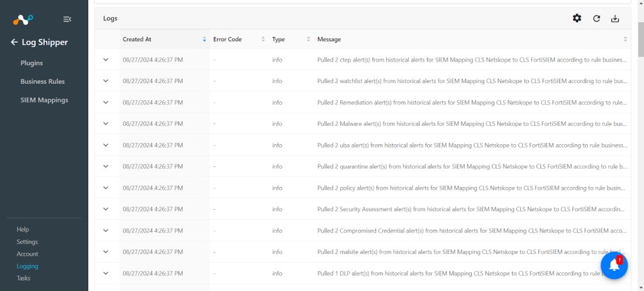Viewport: 644px width, 291px height.
Task: Click the timestamp in the ctep row
Action: pyautogui.click(x=153, y=60)
